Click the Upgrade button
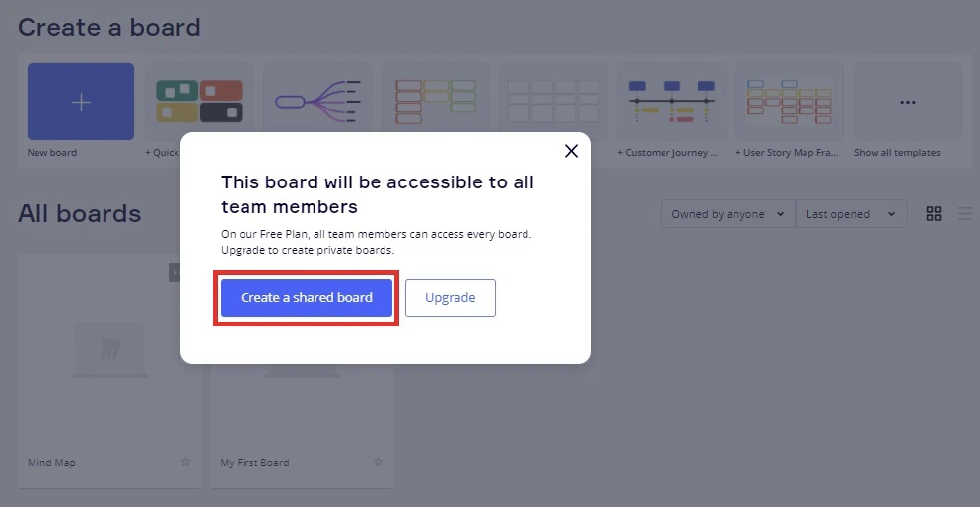This screenshot has width=980, height=507. [x=451, y=298]
